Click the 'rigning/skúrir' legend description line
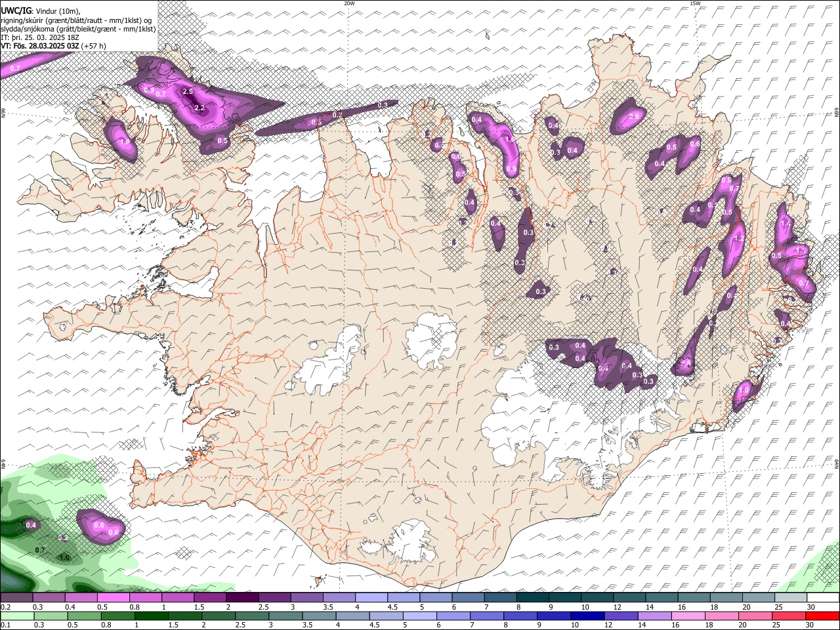 coord(76,20)
